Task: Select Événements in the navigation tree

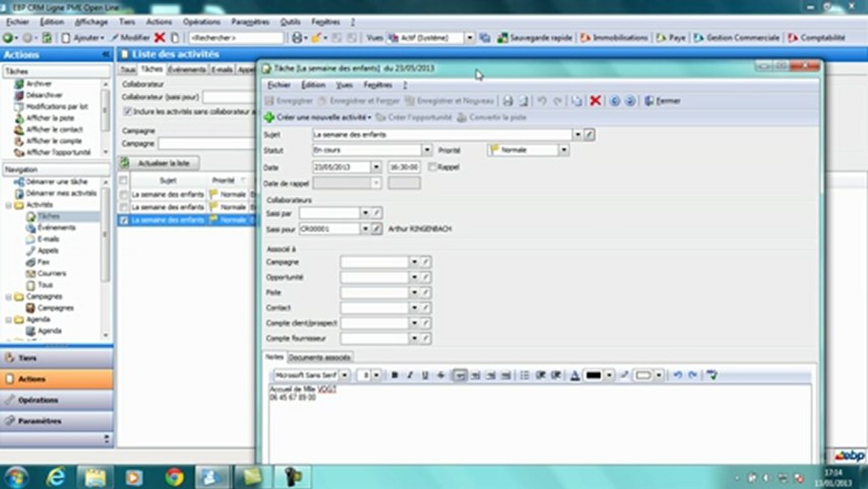Action: tap(56, 228)
